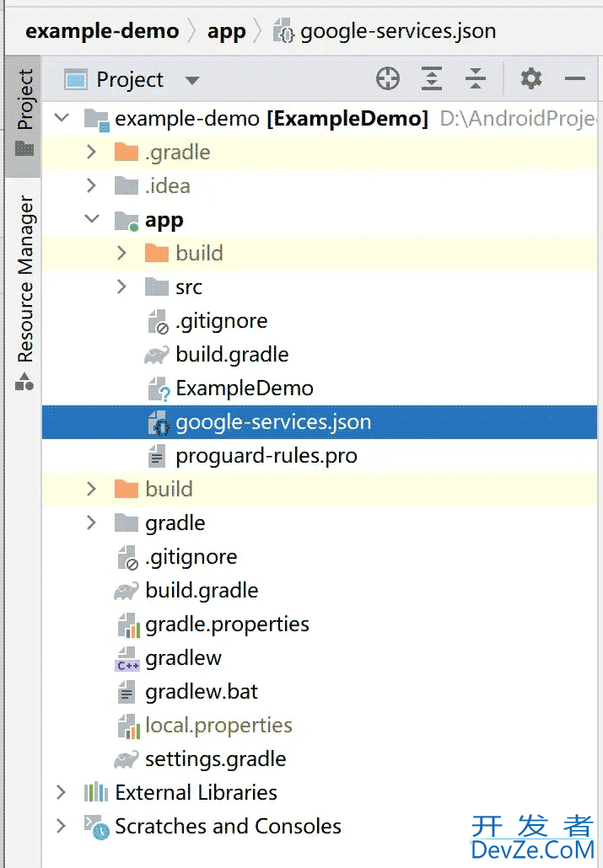This screenshot has width=603, height=868.
Task: Click the gradlew.bat file icon
Action: click(x=126, y=692)
